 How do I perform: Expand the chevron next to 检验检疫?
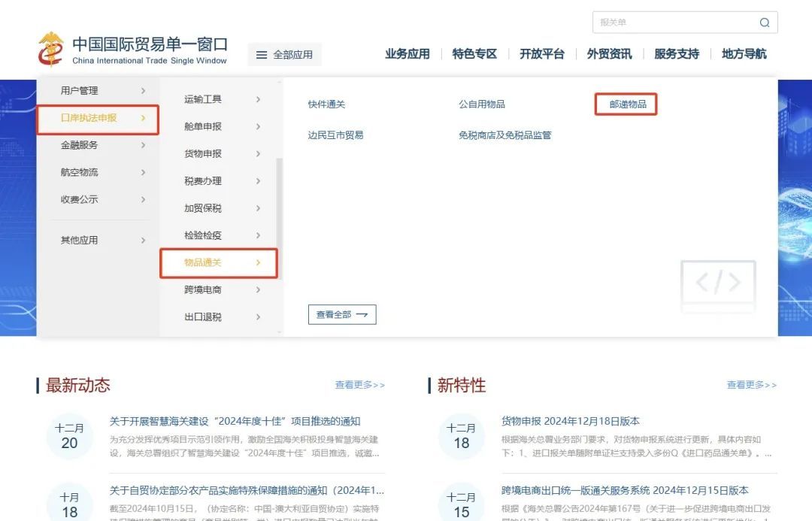point(258,235)
